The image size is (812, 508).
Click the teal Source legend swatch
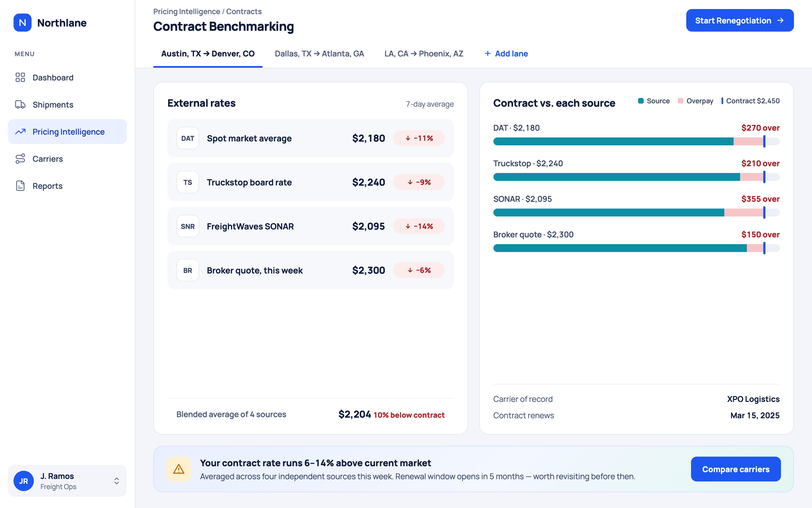pyautogui.click(x=641, y=101)
